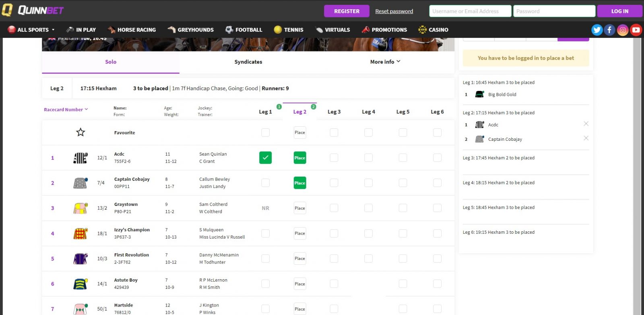Click Acdc's striped jockey silk icon
This screenshot has height=315, width=644.
coord(80,158)
